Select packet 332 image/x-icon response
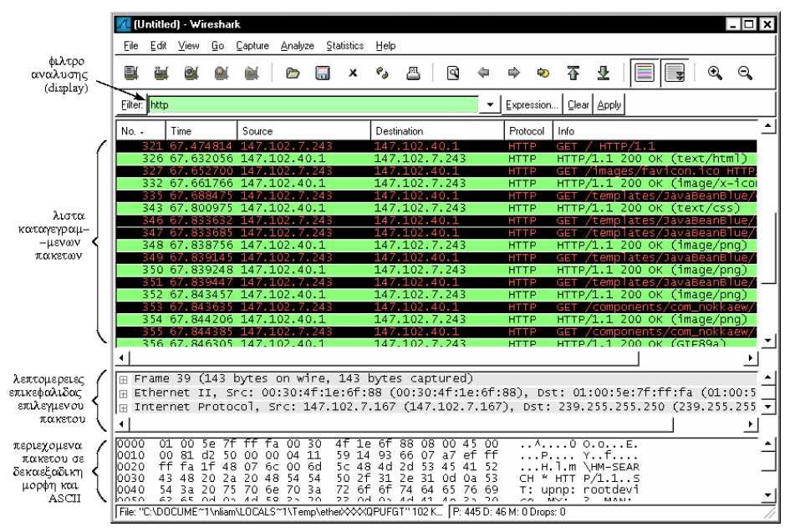800x532 pixels. 436,184
